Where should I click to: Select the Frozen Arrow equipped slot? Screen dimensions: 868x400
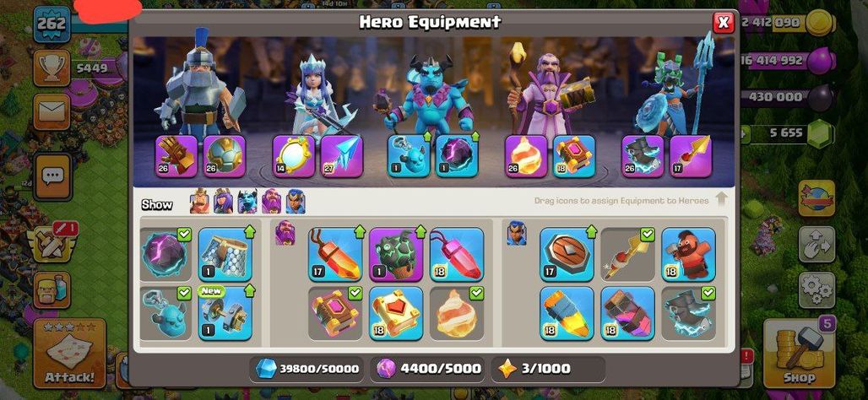tap(342, 157)
